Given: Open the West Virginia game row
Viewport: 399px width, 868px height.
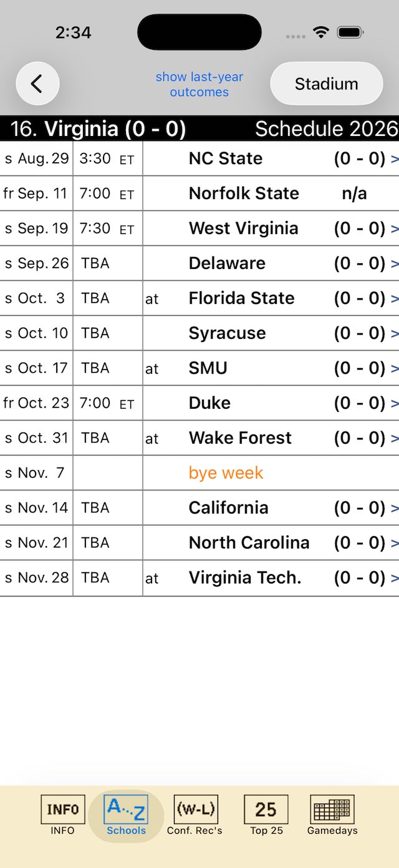Looking at the screenshot, I should pos(199,228).
